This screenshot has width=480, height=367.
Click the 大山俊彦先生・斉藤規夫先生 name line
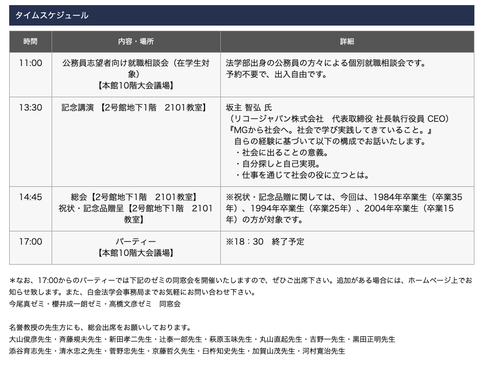click(202, 339)
